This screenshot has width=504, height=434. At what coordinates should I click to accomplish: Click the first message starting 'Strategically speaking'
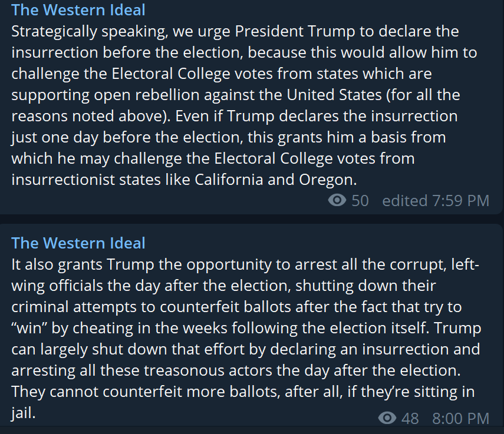(x=244, y=105)
